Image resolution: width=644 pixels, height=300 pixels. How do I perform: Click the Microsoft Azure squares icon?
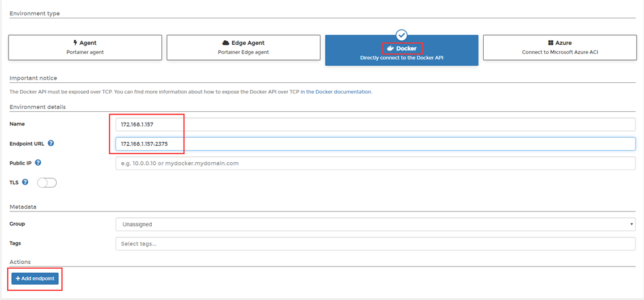pyautogui.click(x=551, y=43)
